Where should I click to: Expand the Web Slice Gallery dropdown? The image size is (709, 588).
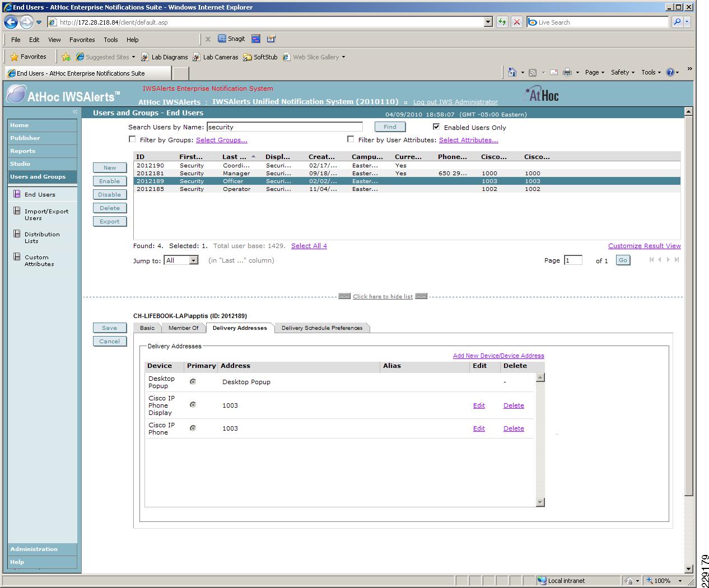coord(343,57)
